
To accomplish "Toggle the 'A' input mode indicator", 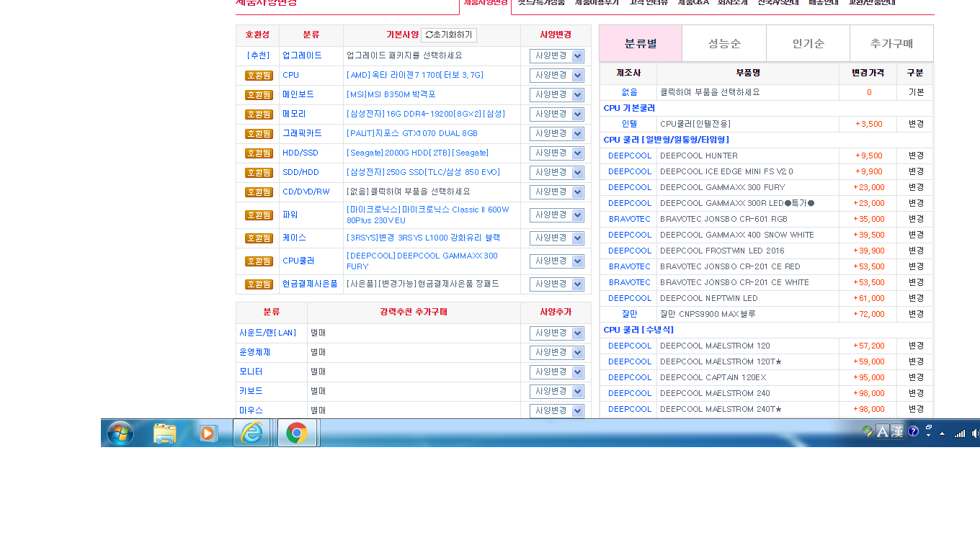I will coord(882,431).
